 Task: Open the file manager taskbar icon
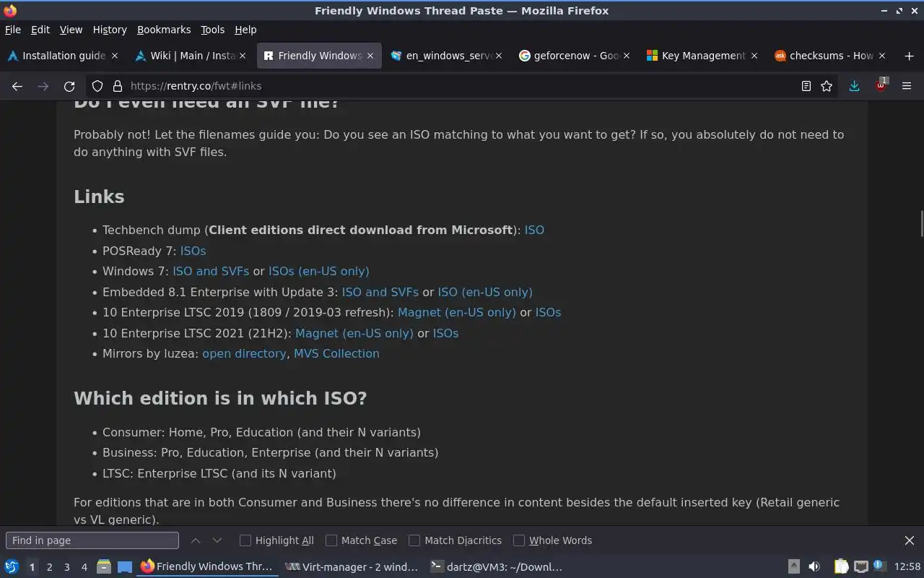pos(103,567)
